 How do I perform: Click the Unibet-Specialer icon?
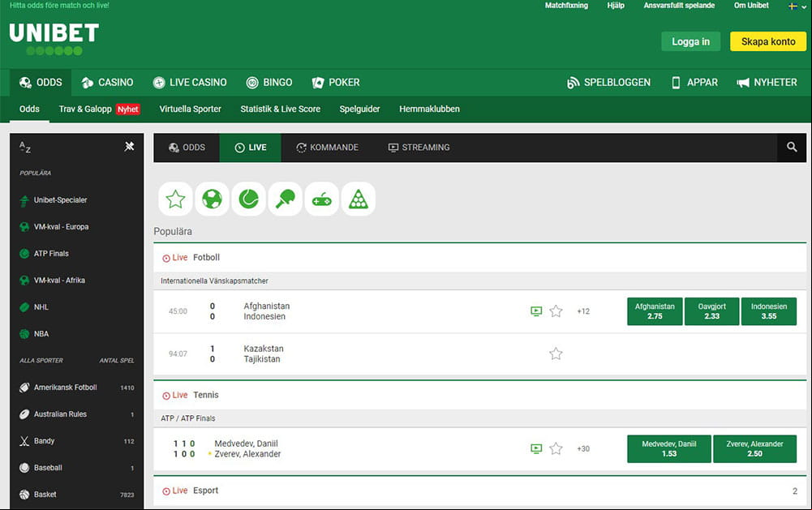[x=24, y=200]
